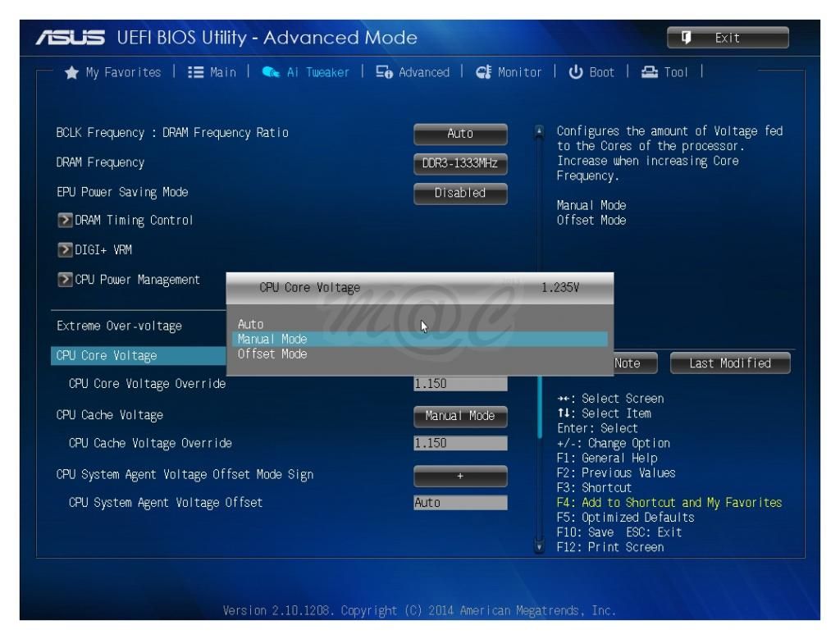Viewport: 840px width, 639px height.
Task: Click the Ai Tweaker tab icon
Action: [x=271, y=72]
